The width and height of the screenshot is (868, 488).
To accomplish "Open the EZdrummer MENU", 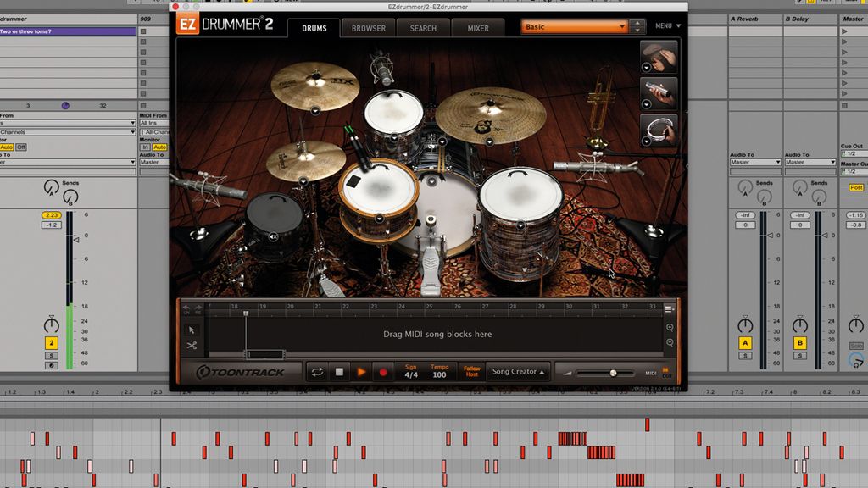I will (x=667, y=26).
